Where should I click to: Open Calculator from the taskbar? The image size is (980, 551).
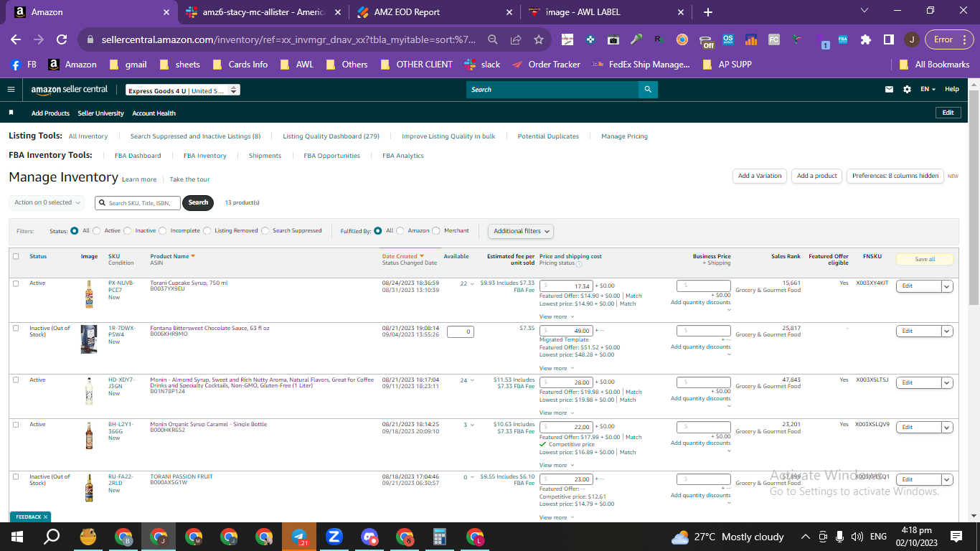pos(440,537)
